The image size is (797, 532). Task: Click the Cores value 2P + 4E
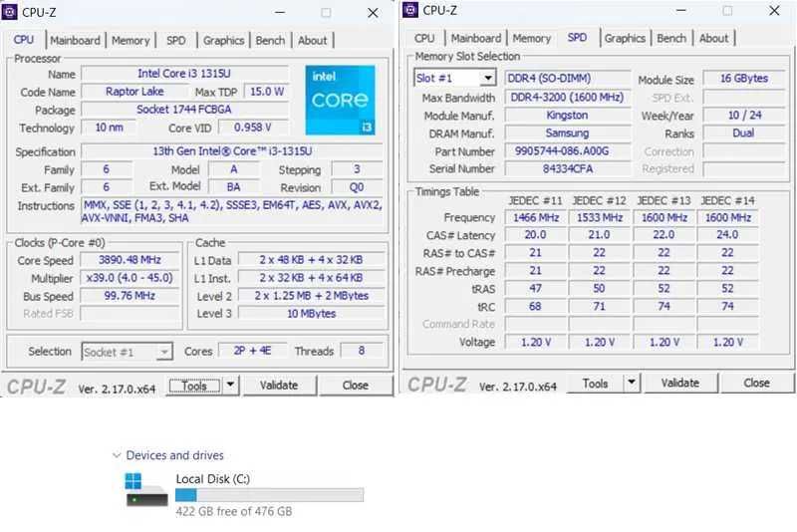click(x=253, y=351)
